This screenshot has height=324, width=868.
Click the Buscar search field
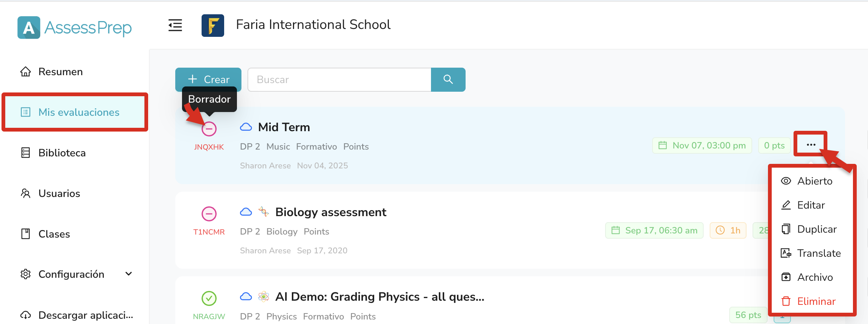(339, 79)
